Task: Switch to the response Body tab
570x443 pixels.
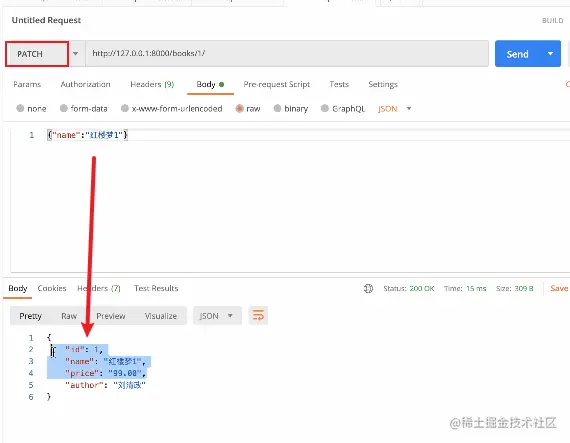Action: tap(17, 288)
